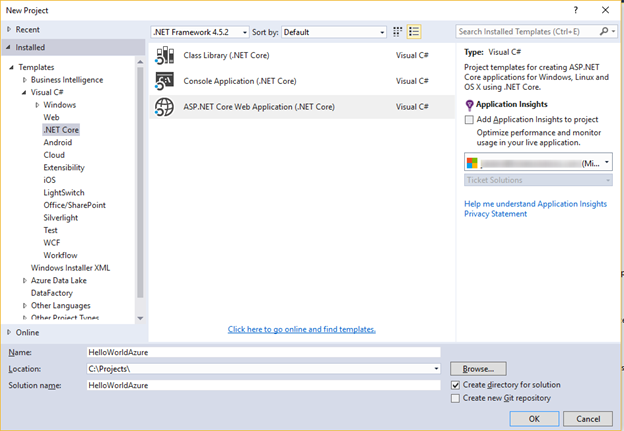624x431 pixels.
Task: Switch to small icons view
Action: tap(397, 32)
